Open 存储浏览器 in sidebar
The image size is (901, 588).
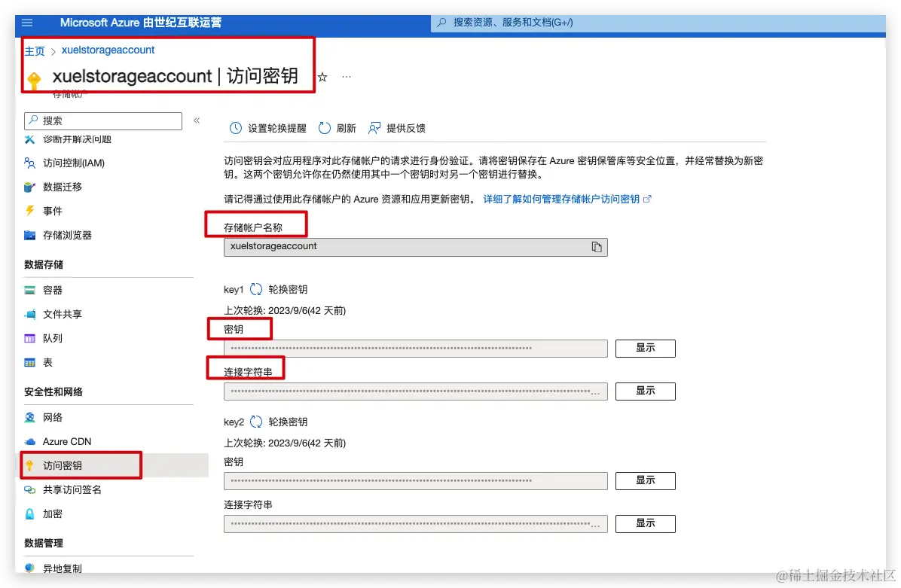point(67,235)
